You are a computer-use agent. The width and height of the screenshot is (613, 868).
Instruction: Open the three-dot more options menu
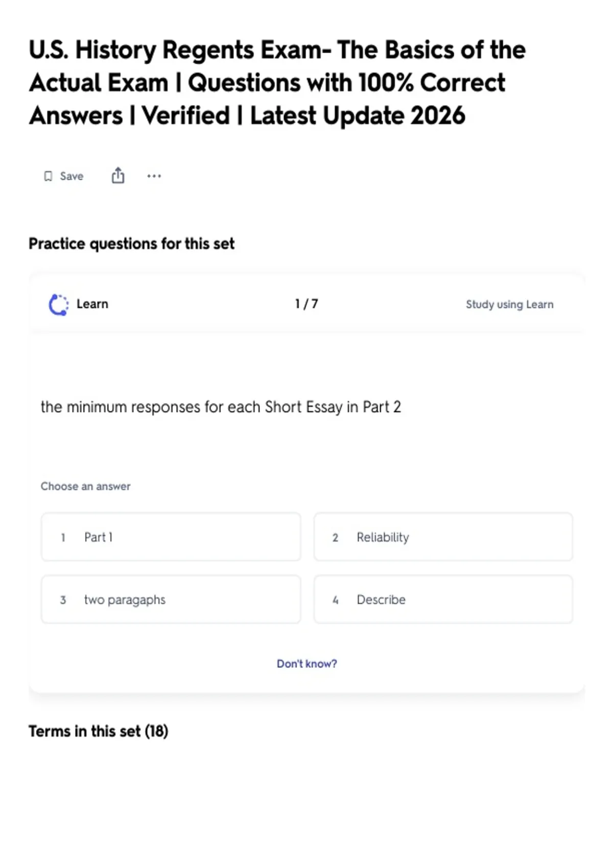154,176
